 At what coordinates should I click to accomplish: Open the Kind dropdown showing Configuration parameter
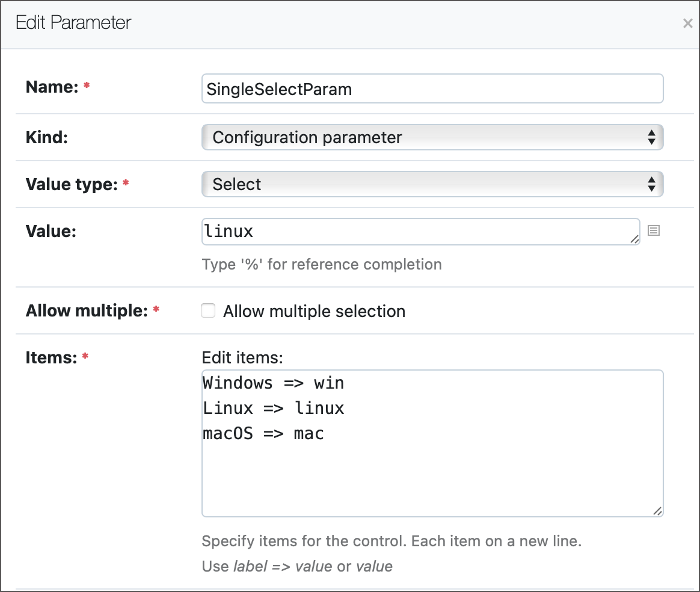(432, 137)
